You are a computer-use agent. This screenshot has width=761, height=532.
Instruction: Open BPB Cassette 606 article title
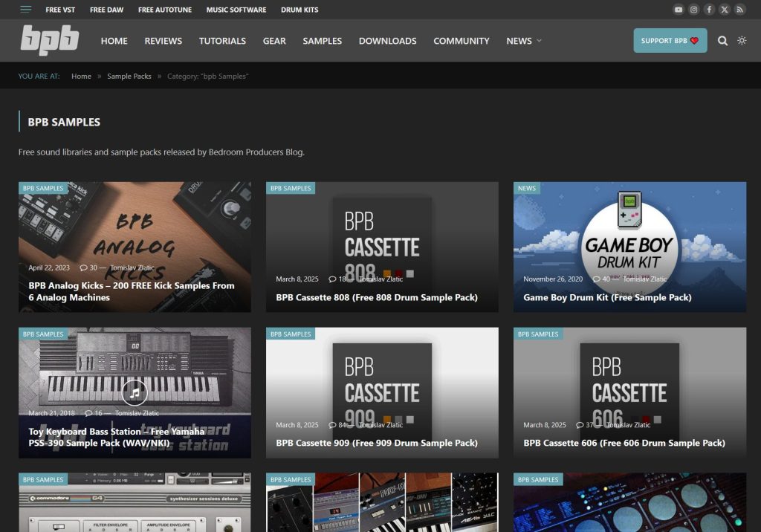click(x=624, y=443)
